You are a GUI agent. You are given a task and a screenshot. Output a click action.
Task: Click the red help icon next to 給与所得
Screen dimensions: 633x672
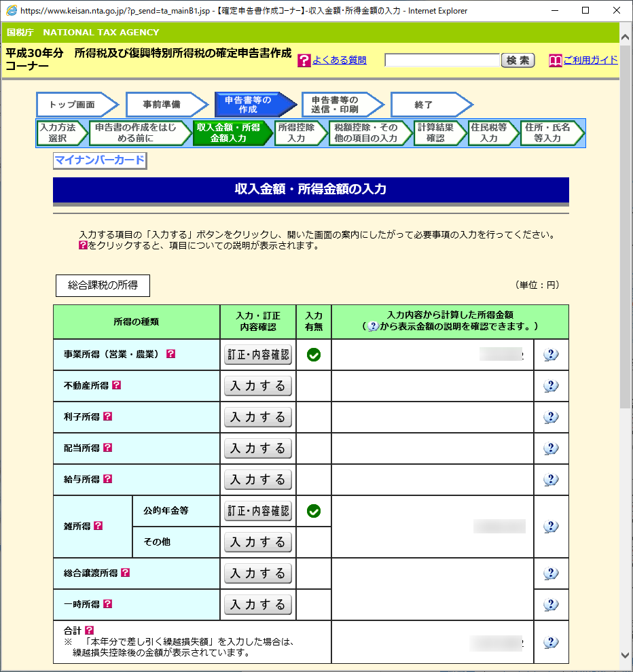pos(108,479)
